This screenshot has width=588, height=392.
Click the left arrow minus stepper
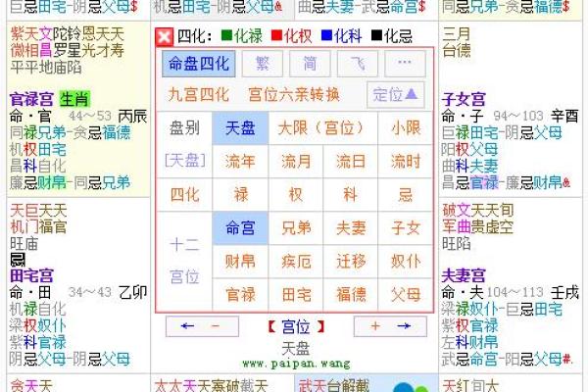tap(202, 326)
